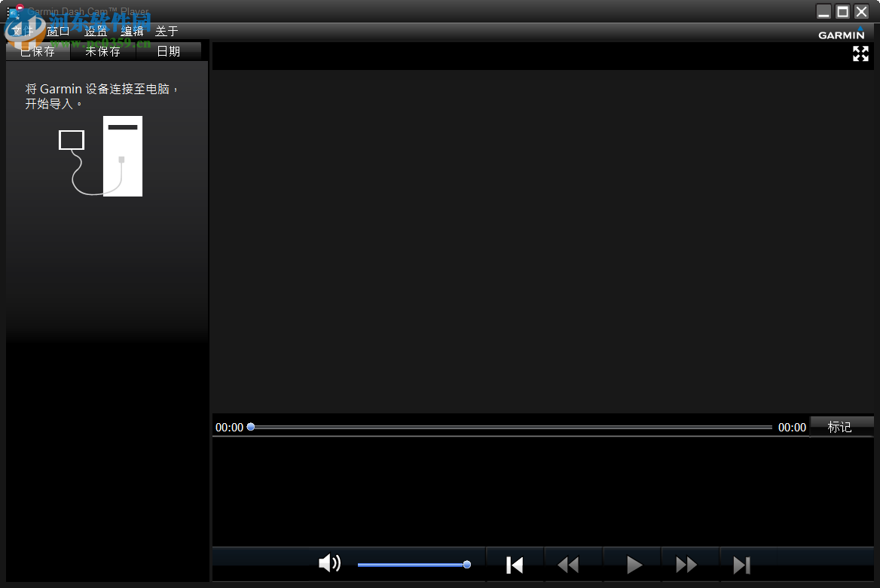Click the Garmin logo
880x588 pixels.
pos(842,32)
